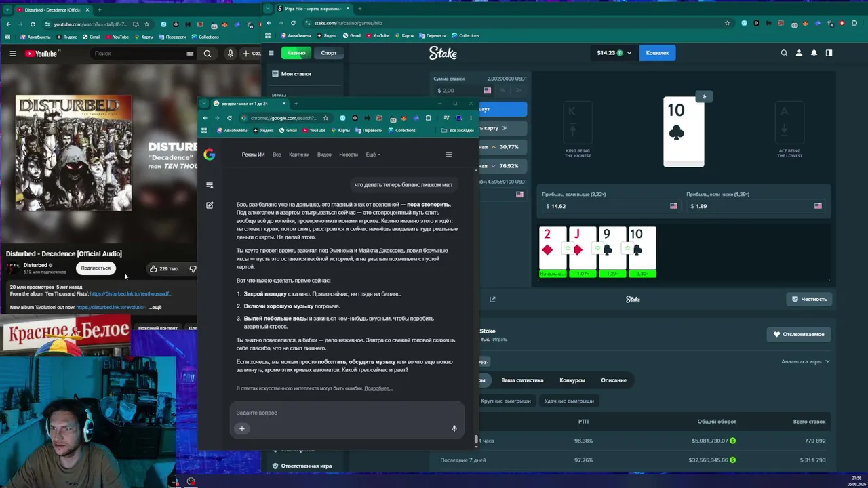Click the Stake address bar URL
This screenshot has height=488, width=868.
click(x=349, y=23)
